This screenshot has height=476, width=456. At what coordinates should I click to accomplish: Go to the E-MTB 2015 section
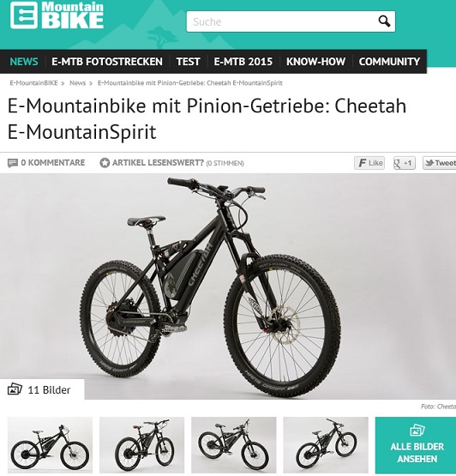coord(243,62)
